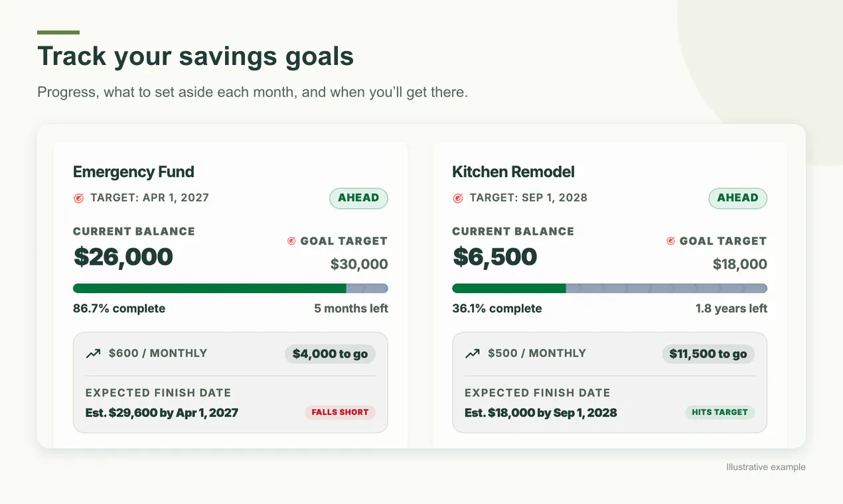The image size is (843, 504).
Task: Select the Kitchen Remodel AHEAD badge
Action: tap(737, 198)
